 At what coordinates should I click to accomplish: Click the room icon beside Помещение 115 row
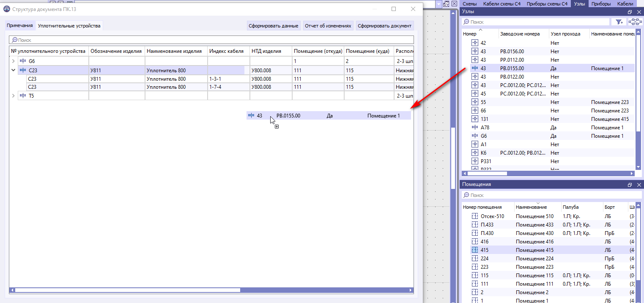[x=474, y=275]
